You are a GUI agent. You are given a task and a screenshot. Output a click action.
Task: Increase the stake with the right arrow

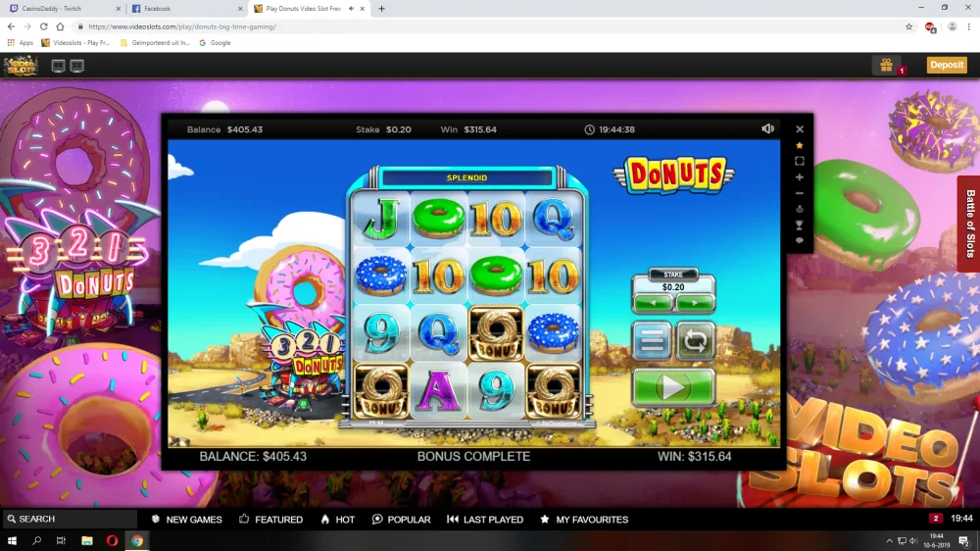tap(695, 303)
